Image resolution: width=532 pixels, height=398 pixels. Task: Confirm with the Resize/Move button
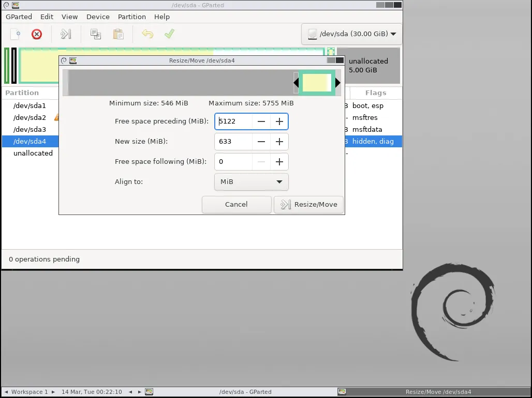pyautogui.click(x=308, y=204)
